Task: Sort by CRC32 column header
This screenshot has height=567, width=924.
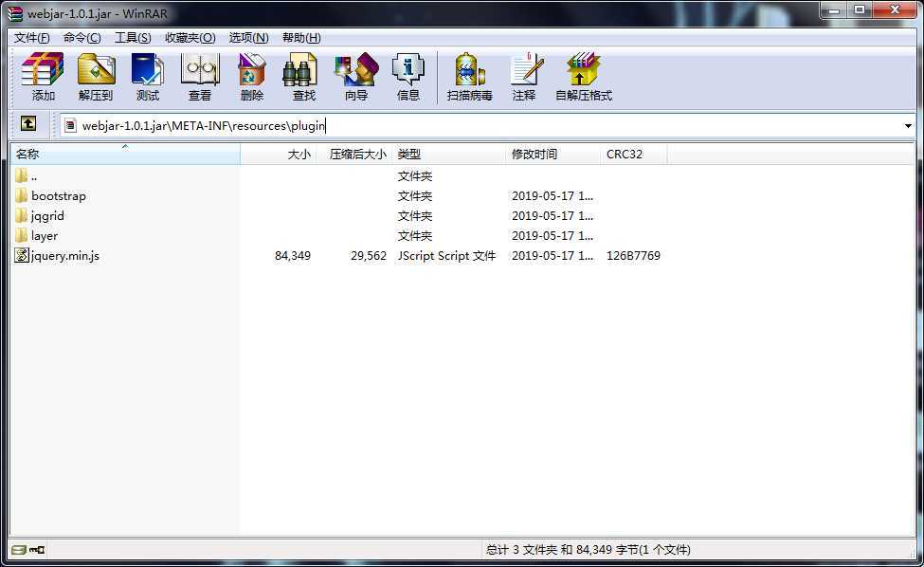Action: tap(634, 155)
